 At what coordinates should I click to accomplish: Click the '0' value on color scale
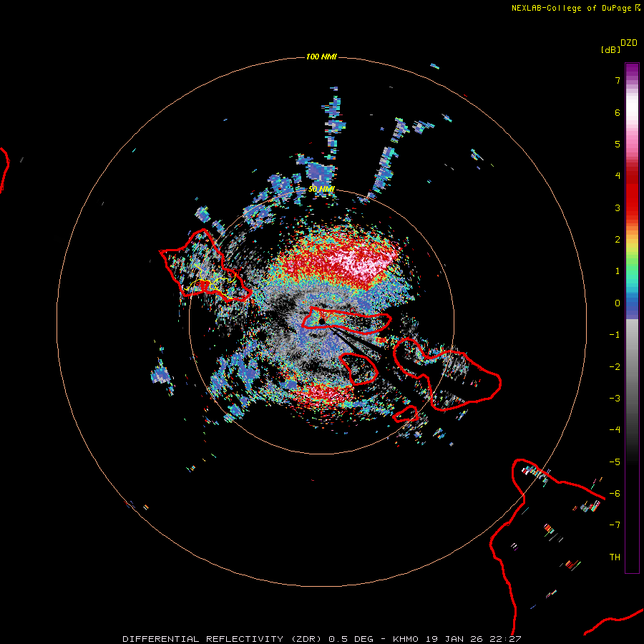pyautogui.click(x=618, y=303)
